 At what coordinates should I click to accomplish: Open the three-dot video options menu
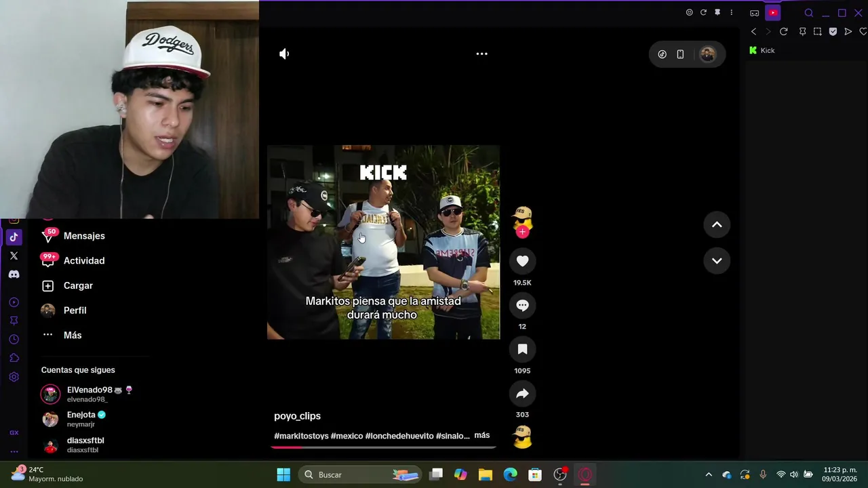click(481, 54)
